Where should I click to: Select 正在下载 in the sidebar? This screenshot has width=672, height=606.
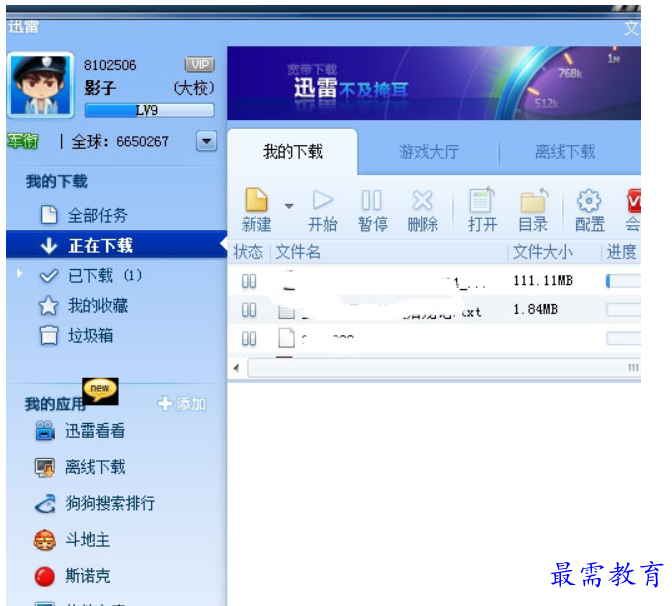click(x=117, y=245)
